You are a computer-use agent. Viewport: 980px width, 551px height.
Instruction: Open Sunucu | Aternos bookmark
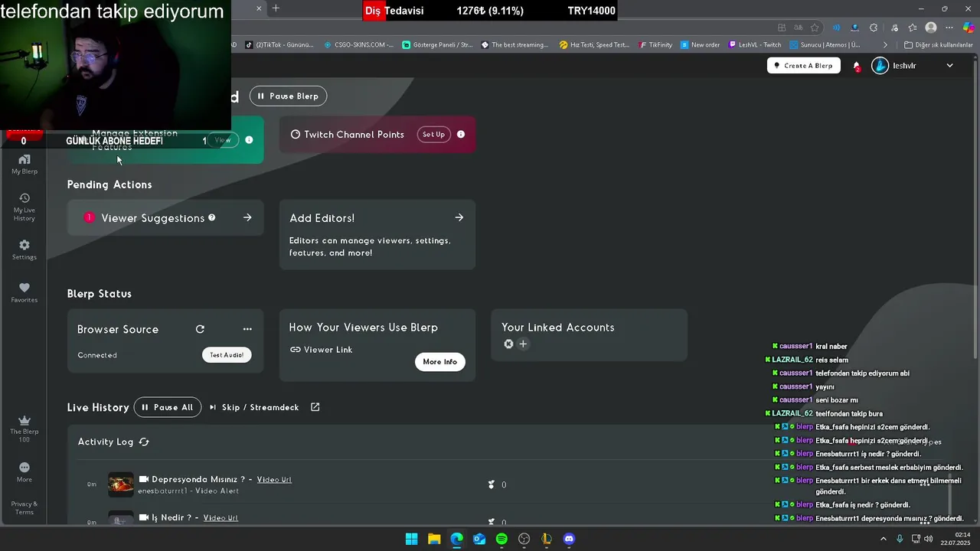[825, 45]
